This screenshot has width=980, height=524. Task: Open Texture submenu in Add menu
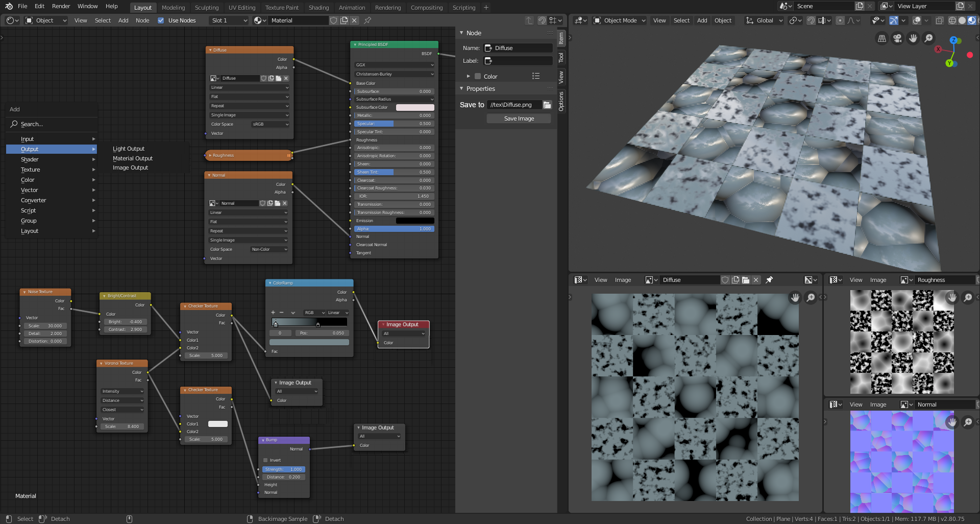point(52,170)
